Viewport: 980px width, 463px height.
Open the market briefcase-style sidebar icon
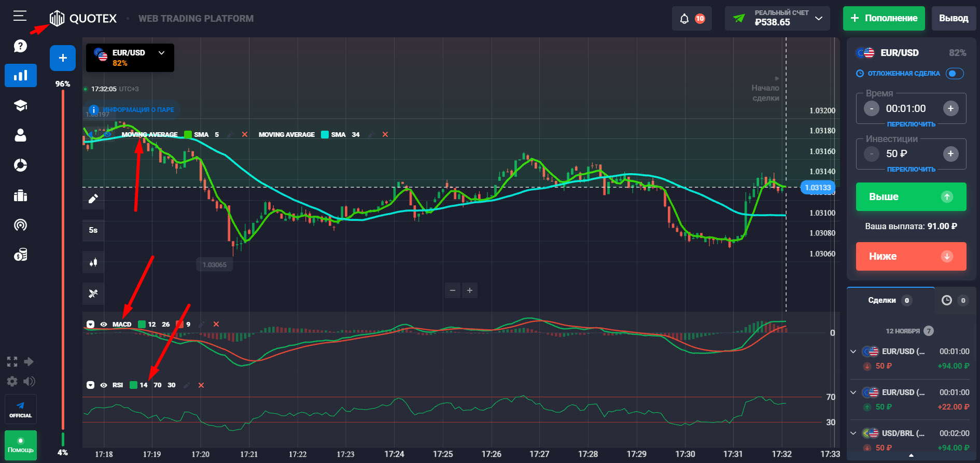(20, 195)
